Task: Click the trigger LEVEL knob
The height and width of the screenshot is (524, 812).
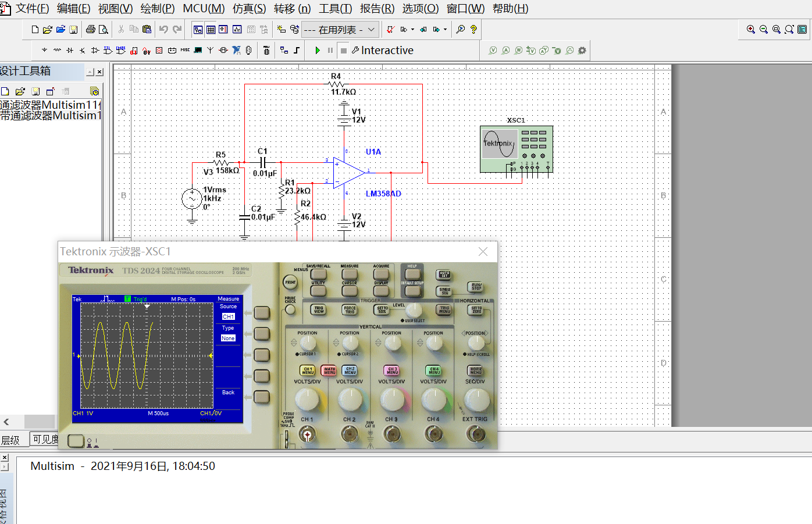Action: pyautogui.click(x=414, y=309)
